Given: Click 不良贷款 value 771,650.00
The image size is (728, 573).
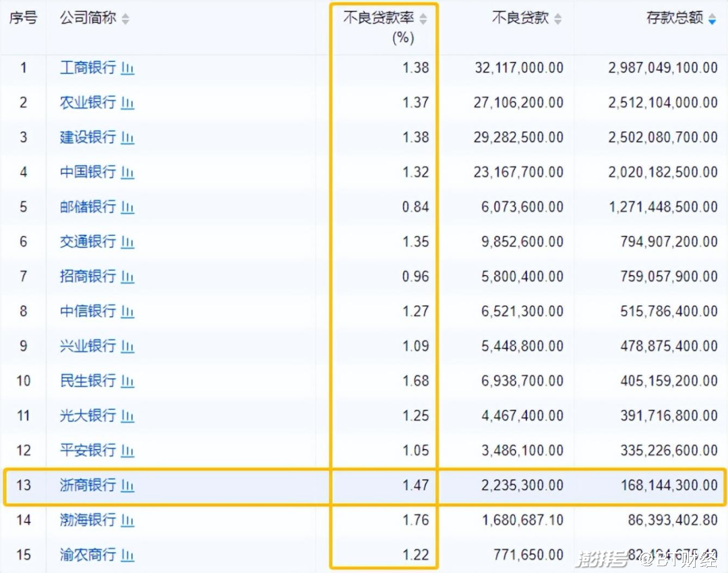Looking at the screenshot, I should 528,555.
